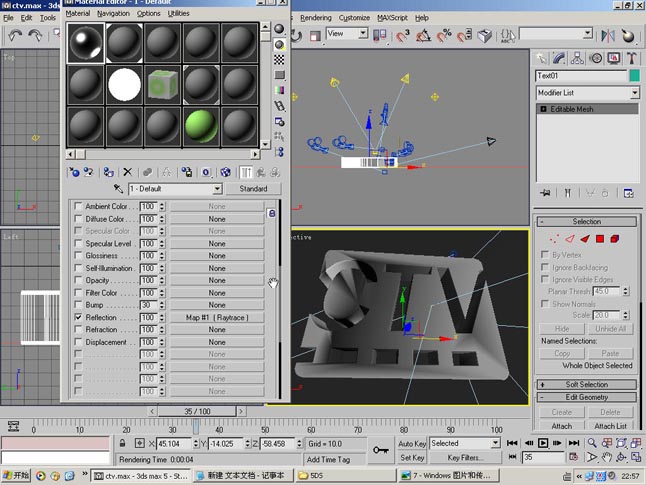
Task: Click the Video Color Check icon
Action: [279, 90]
